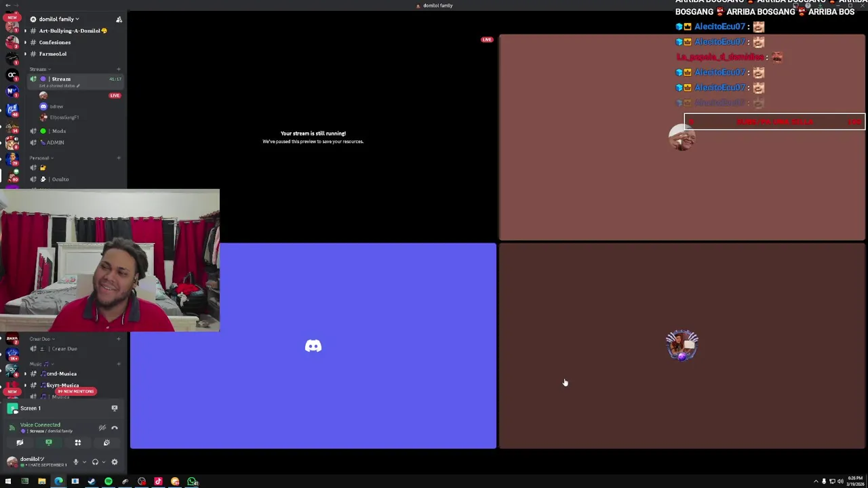
Task: Expand threads arrow beside Confesiones
Action: (25, 42)
